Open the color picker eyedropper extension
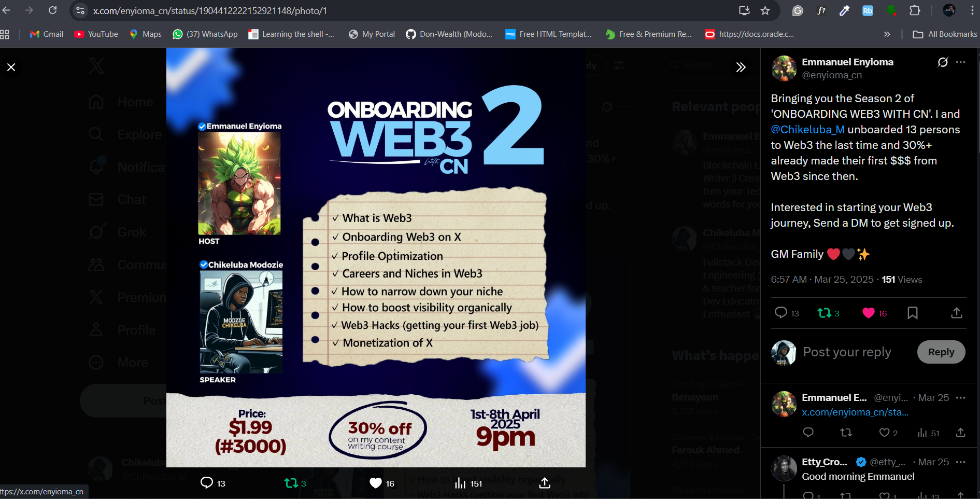This screenshot has height=499, width=980. pos(844,10)
